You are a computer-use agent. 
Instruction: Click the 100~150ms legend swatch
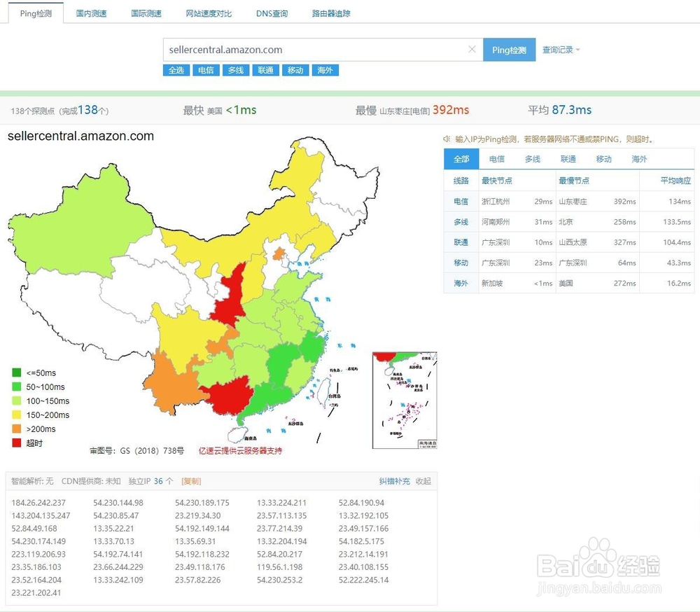tap(17, 401)
